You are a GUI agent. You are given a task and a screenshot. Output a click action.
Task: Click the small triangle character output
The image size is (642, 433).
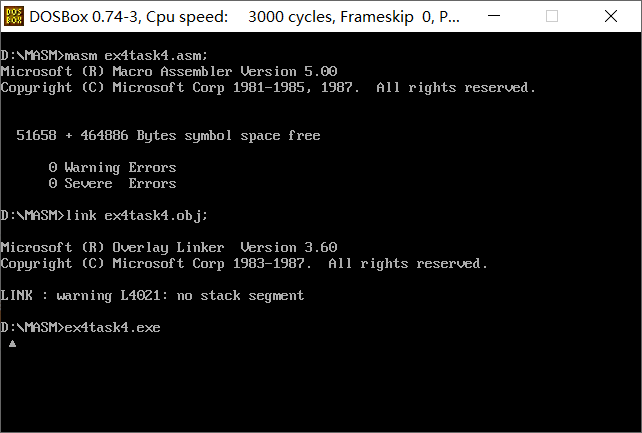12,343
